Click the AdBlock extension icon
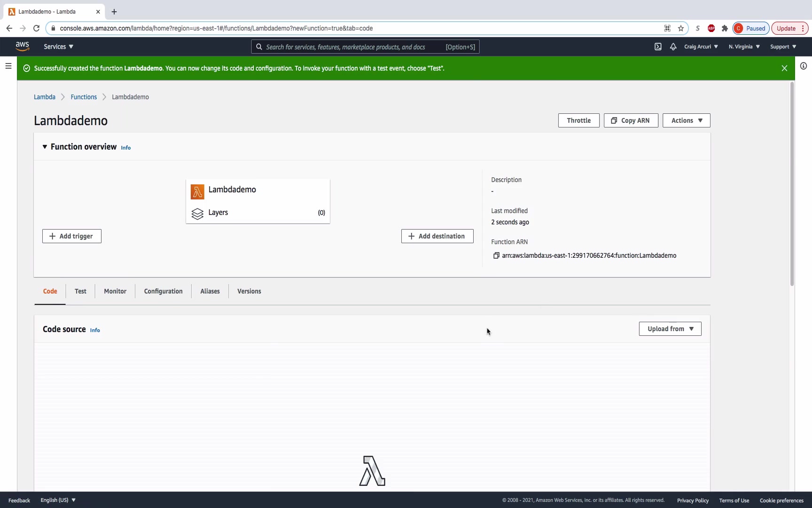The image size is (812, 508). point(711,28)
